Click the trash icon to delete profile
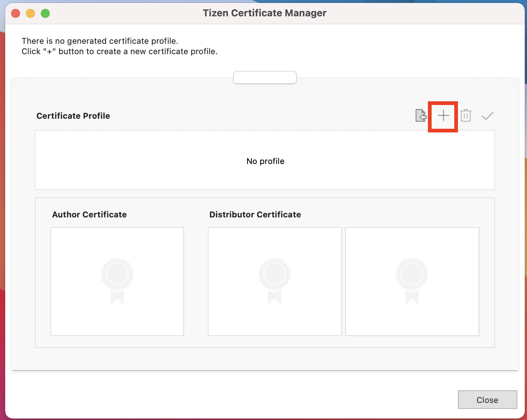Viewport: 527px width, 420px height. point(466,115)
